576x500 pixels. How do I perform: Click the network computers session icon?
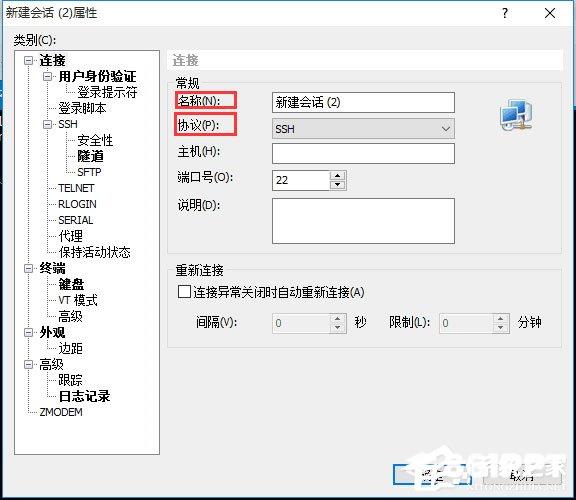pos(516,114)
